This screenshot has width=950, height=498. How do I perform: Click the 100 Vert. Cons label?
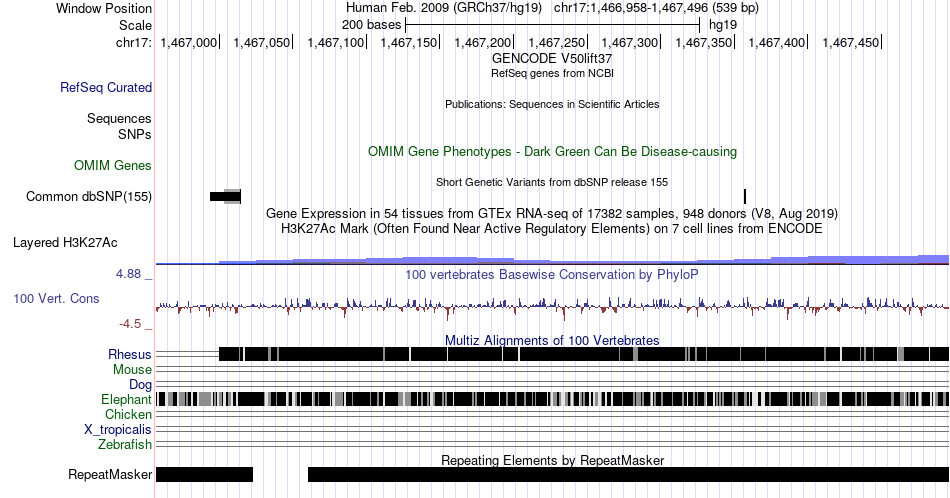coord(56,298)
